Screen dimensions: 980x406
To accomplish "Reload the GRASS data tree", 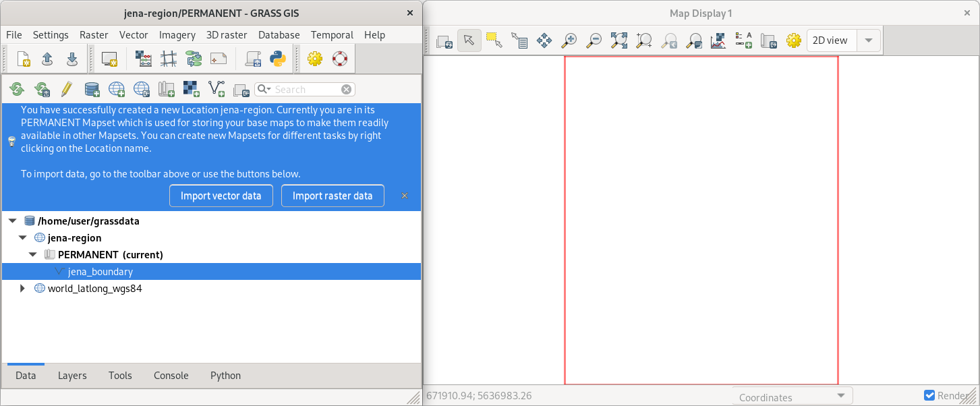I will coord(17,89).
